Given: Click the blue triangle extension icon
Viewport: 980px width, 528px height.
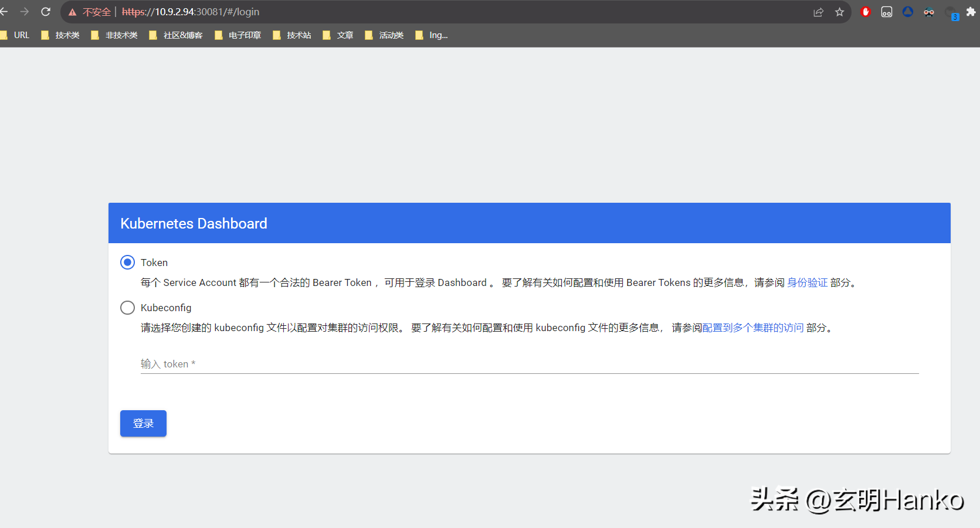Looking at the screenshot, I should pos(908,12).
